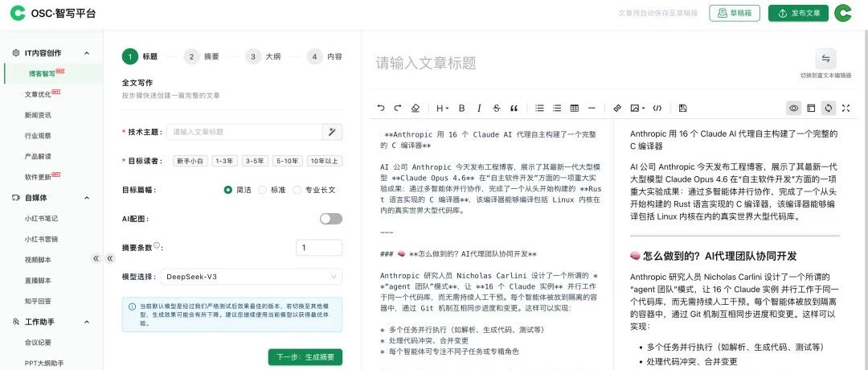Go to step 3 大纲

pos(263,56)
